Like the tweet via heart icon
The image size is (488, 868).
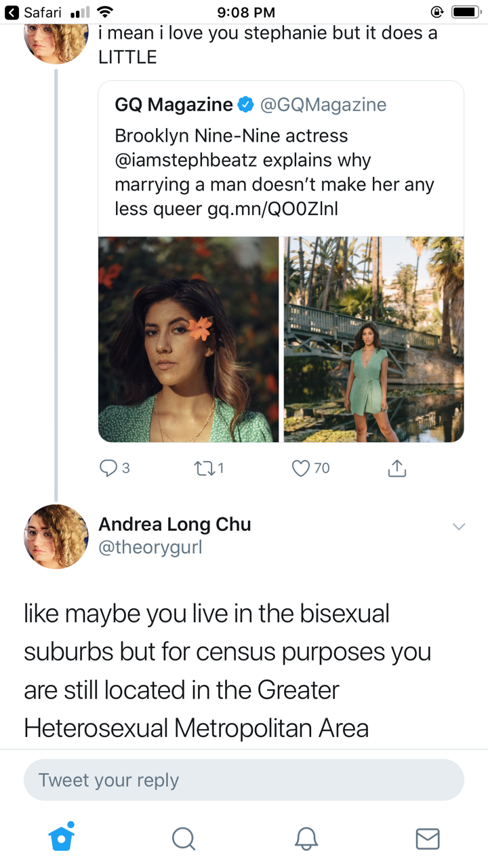(x=301, y=468)
